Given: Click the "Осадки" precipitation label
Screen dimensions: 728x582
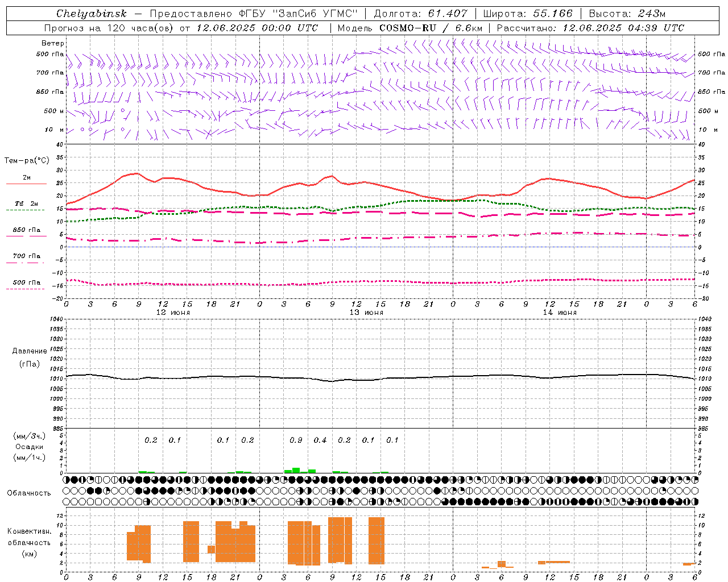Looking at the screenshot, I should (30, 447).
